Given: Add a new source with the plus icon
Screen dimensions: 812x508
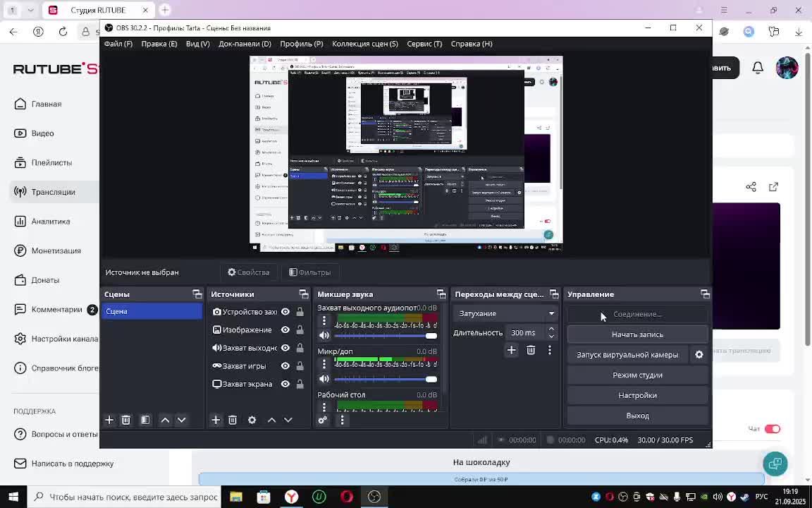Looking at the screenshot, I should [x=216, y=420].
